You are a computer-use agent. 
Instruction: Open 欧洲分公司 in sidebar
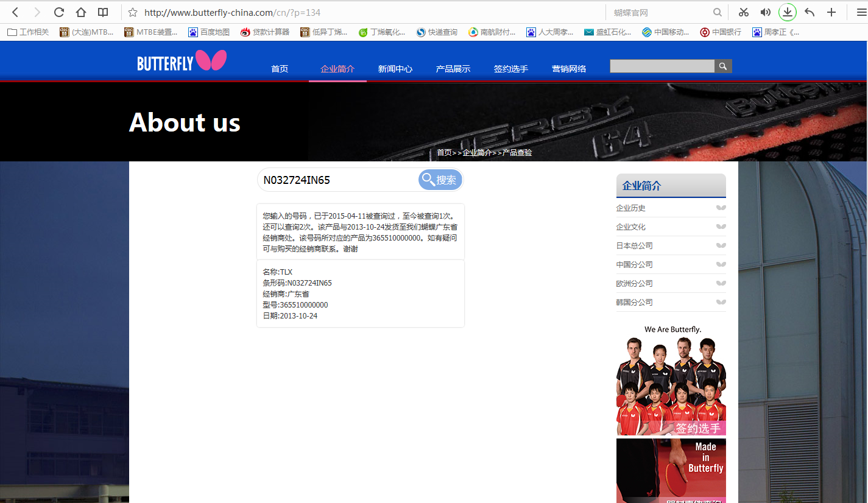pos(635,283)
